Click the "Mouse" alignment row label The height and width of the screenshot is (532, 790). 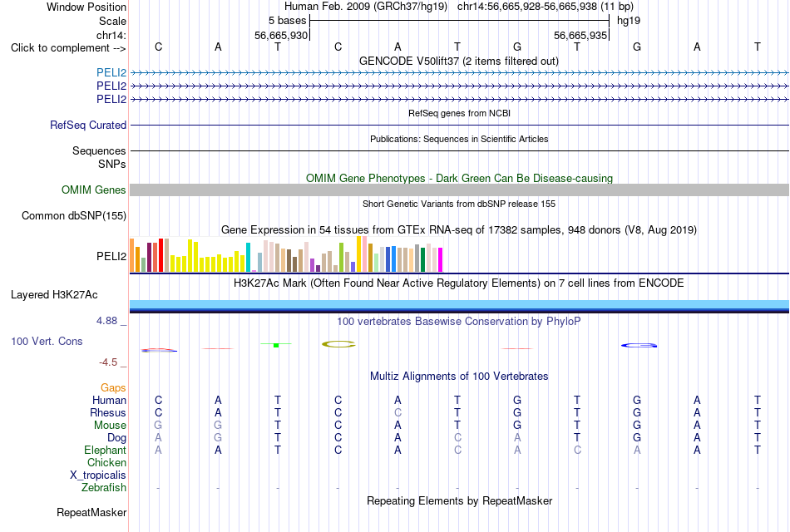click(x=110, y=426)
